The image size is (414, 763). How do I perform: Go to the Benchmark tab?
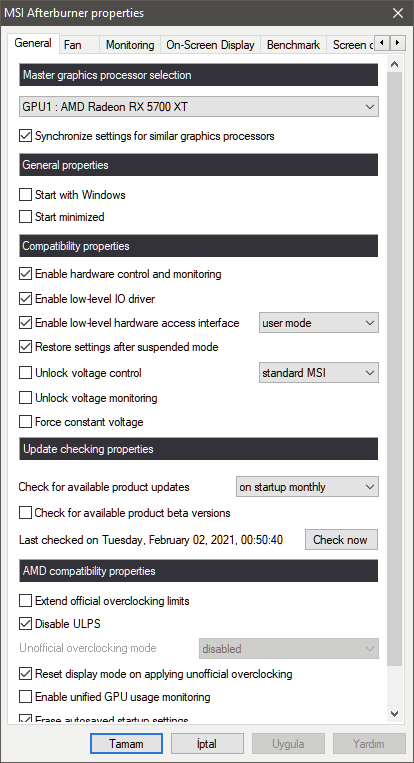click(x=293, y=45)
